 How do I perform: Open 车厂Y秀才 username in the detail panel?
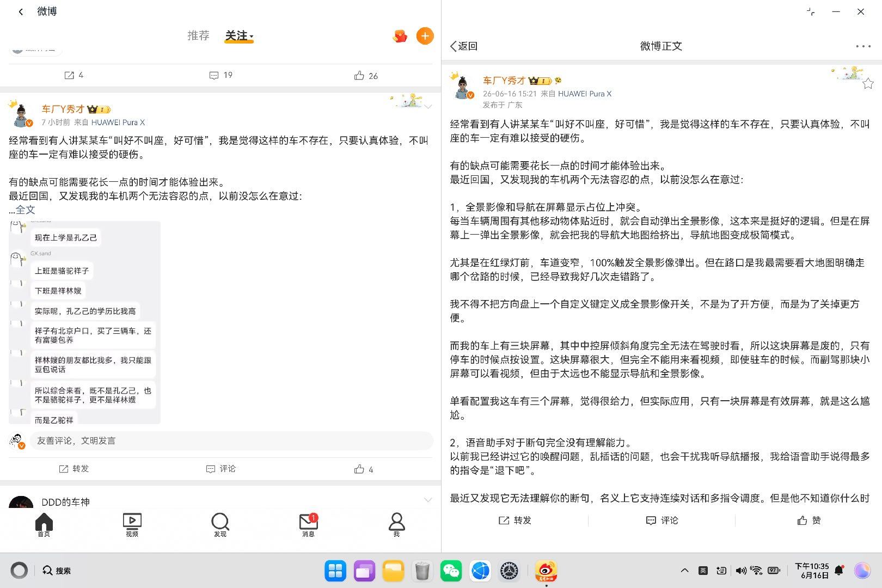coord(504,81)
